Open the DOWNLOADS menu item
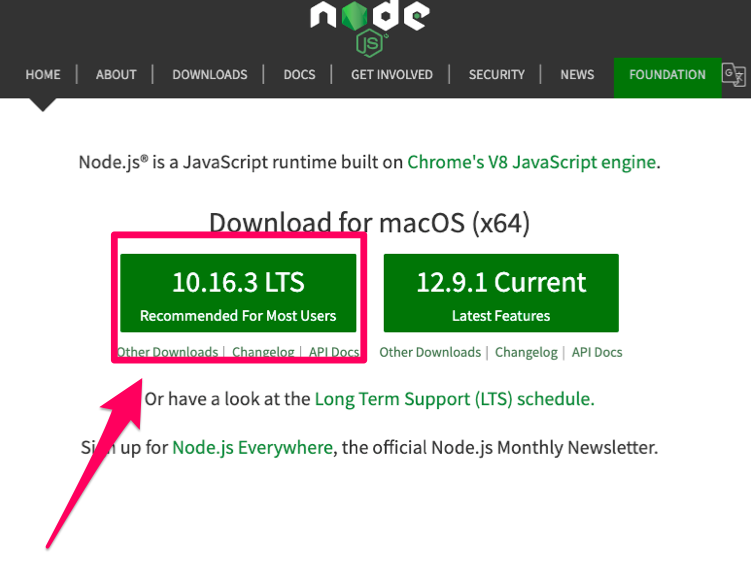 (210, 75)
